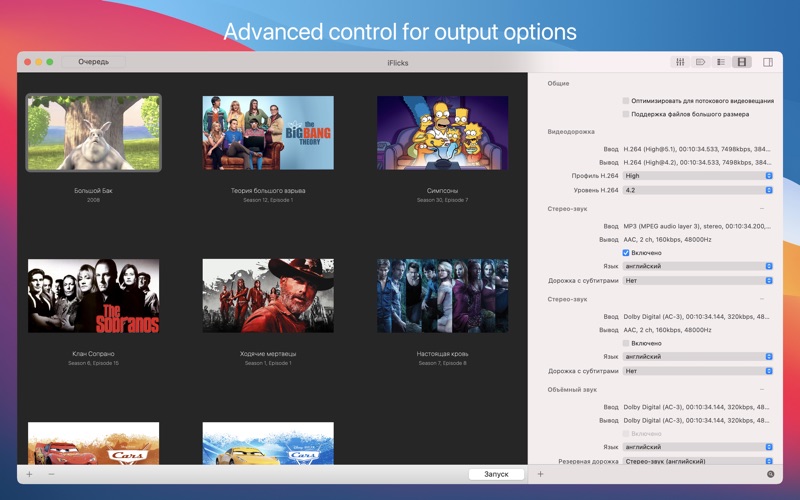Remove the Объёмный звук track
The height and width of the screenshot is (500, 800).
(x=762, y=389)
